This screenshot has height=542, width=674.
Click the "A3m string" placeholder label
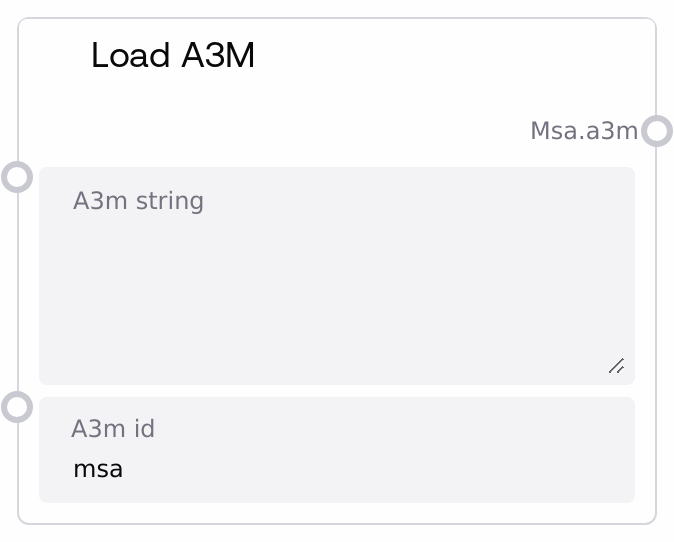pos(138,201)
